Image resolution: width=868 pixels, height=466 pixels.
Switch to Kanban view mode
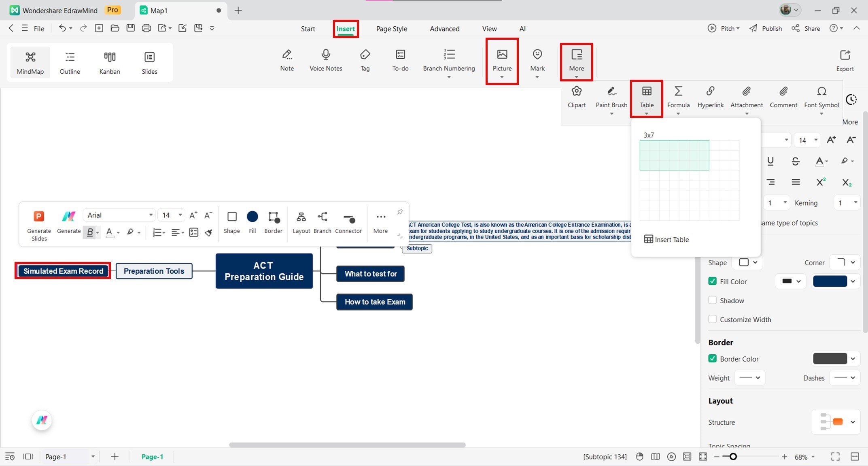(110, 62)
